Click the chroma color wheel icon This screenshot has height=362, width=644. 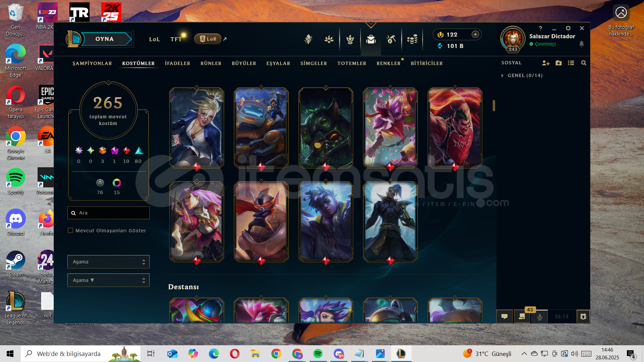click(x=117, y=183)
